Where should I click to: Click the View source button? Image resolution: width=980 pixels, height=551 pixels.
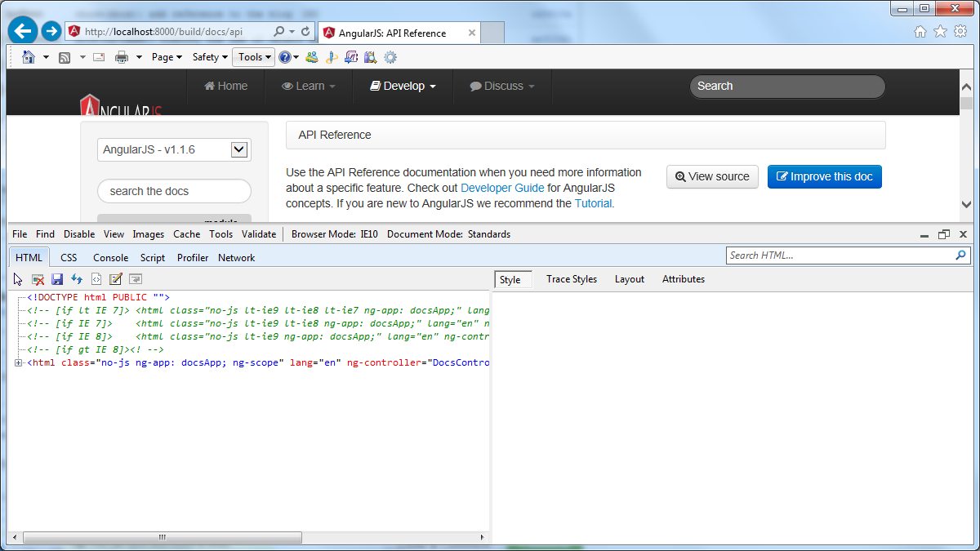coord(712,176)
